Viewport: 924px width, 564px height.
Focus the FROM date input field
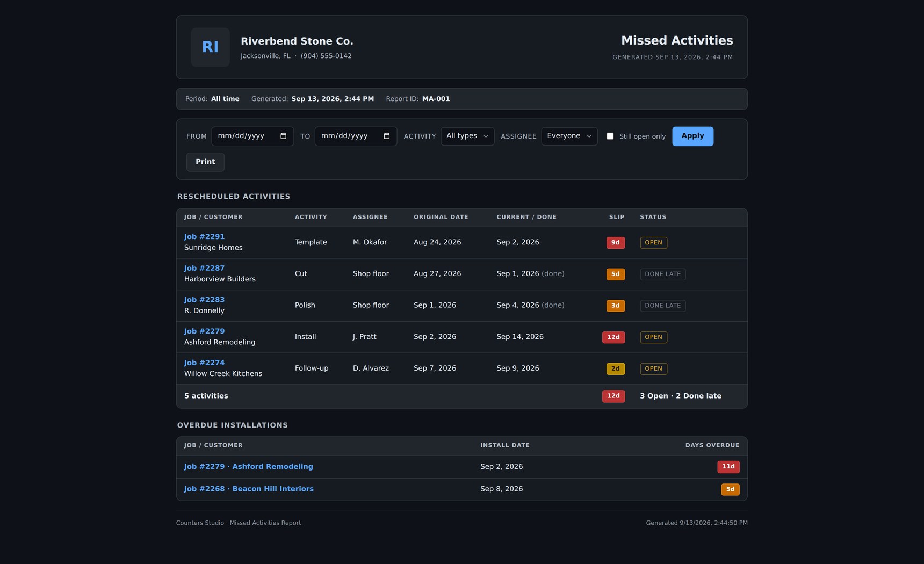coord(252,136)
